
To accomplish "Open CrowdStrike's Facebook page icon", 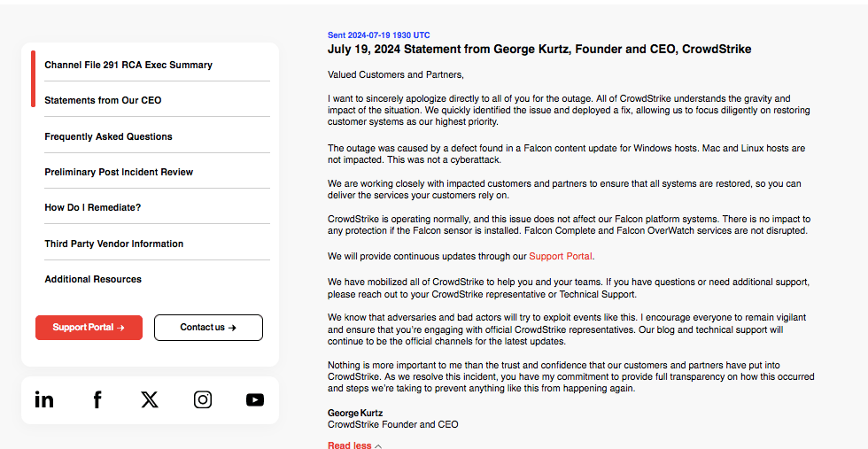I will 97,399.
